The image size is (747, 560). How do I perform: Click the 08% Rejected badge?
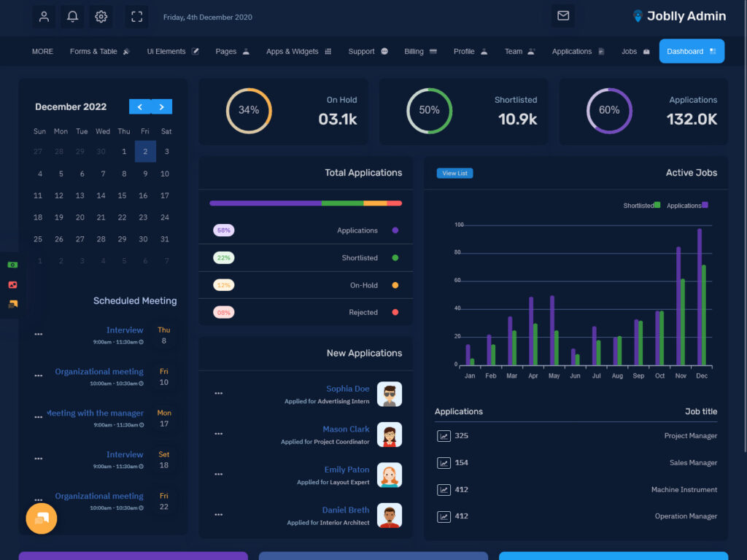(x=223, y=313)
